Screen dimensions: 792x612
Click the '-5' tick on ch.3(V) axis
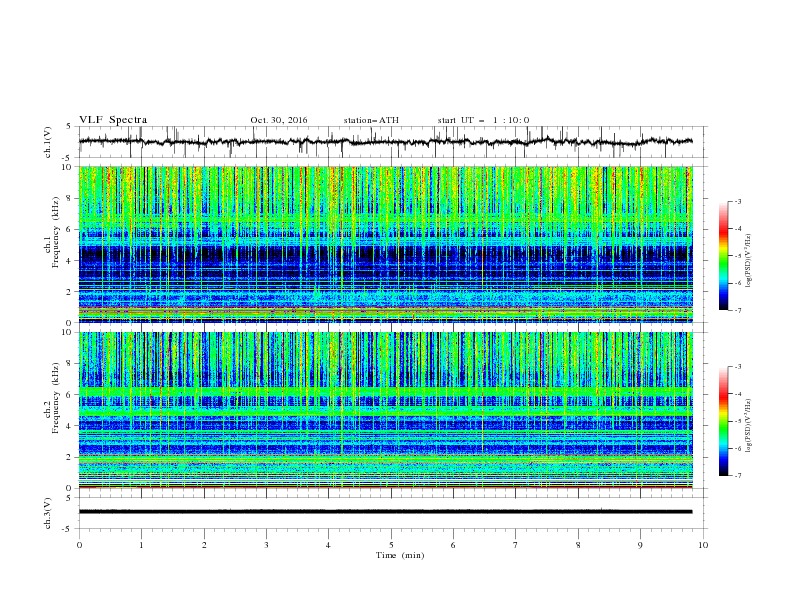coord(68,529)
